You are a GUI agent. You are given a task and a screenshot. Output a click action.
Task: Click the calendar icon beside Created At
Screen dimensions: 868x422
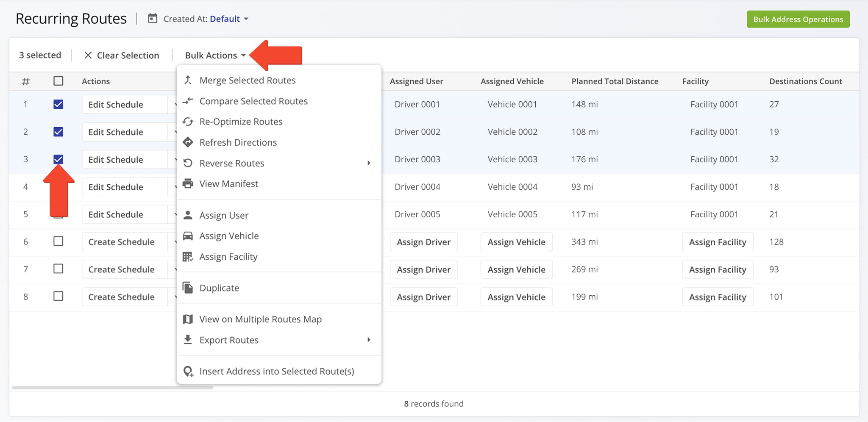(153, 19)
